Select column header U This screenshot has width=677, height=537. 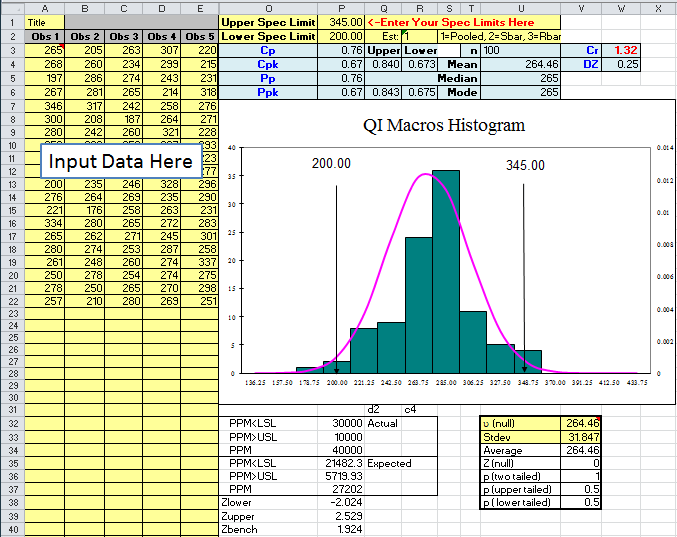521,8
